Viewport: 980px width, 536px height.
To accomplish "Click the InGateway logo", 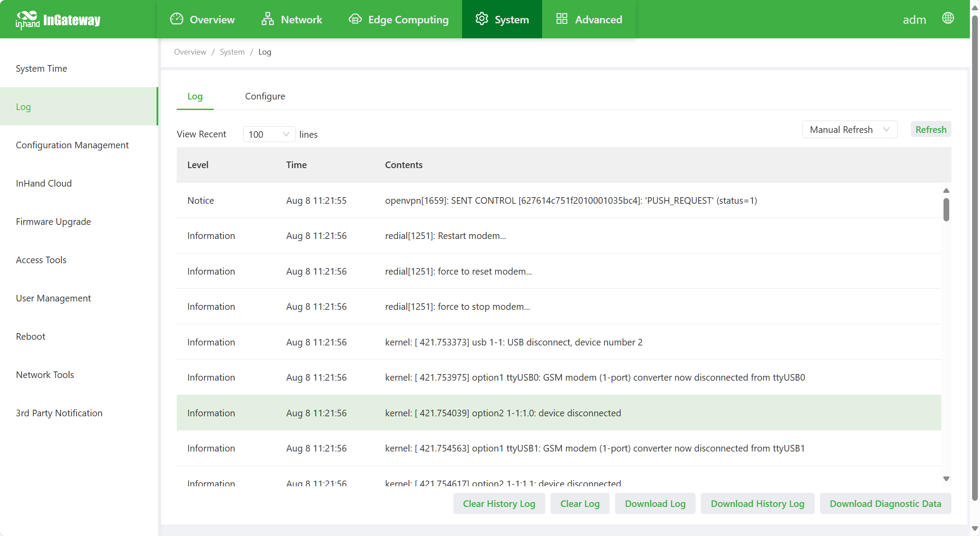I will (58, 20).
